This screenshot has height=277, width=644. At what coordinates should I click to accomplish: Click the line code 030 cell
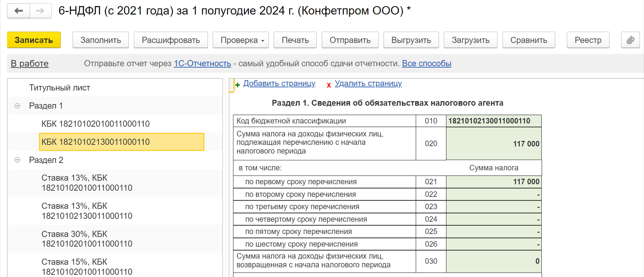point(431,261)
